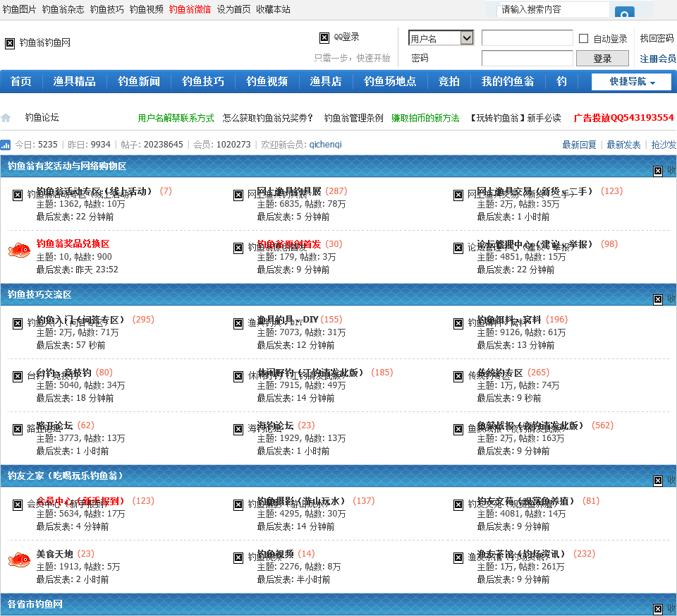
Task: Click the forum icon beside 路亚论坛
Action: tap(17, 430)
